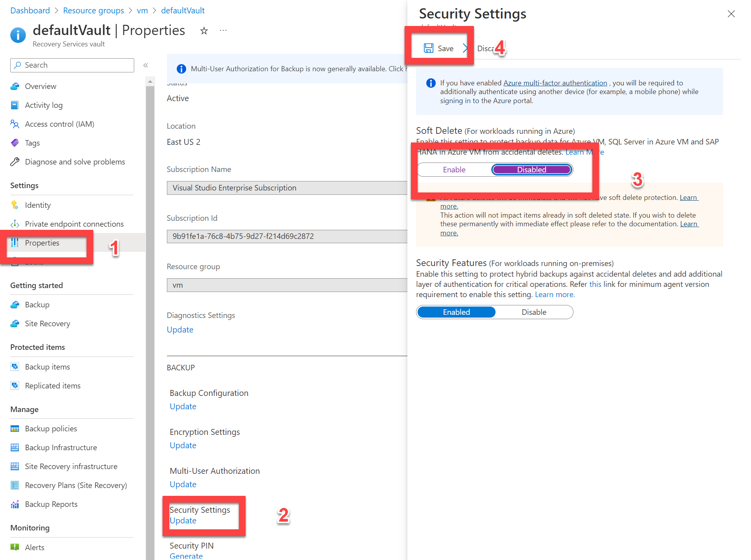Click Generate under Security PIN
The height and width of the screenshot is (560, 751).
pyautogui.click(x=186, y=556)
